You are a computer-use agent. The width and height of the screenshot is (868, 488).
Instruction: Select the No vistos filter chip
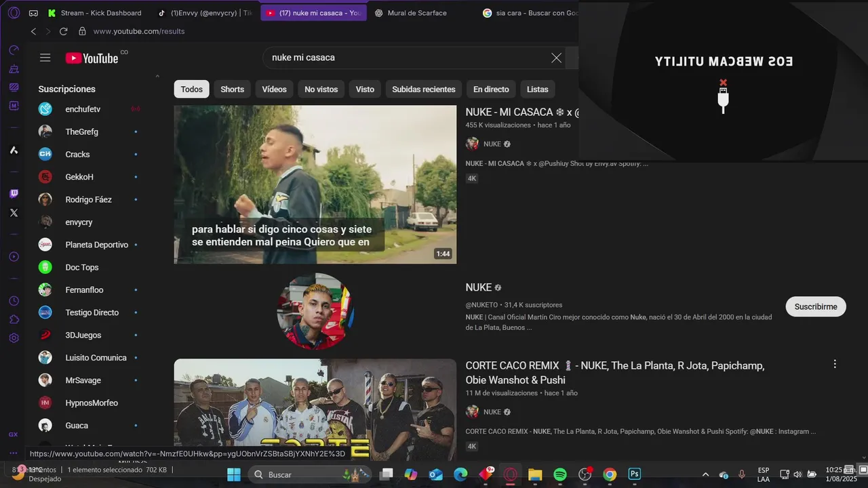coord(321,89)
